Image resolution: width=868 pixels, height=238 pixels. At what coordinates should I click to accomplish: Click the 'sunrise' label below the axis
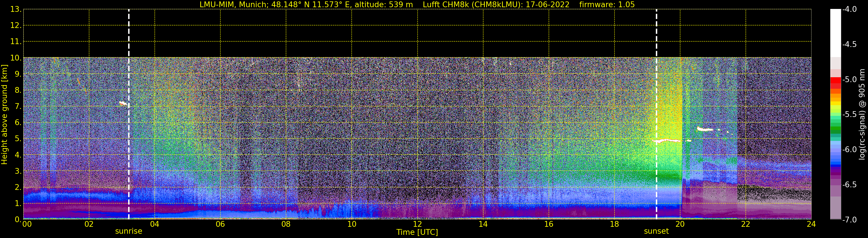click(129, 231)
